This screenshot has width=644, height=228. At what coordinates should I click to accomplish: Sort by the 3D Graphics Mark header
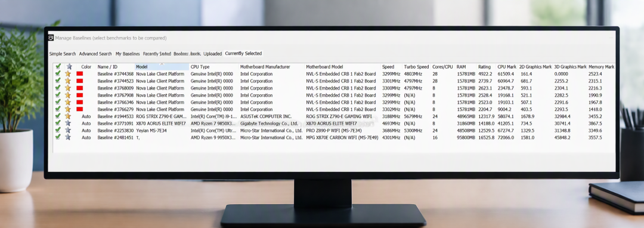click(570, 67)
